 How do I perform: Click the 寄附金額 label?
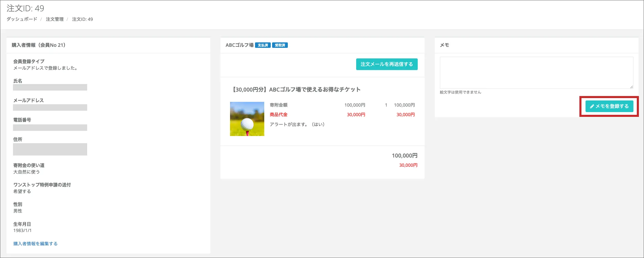(x=279, y=105)
